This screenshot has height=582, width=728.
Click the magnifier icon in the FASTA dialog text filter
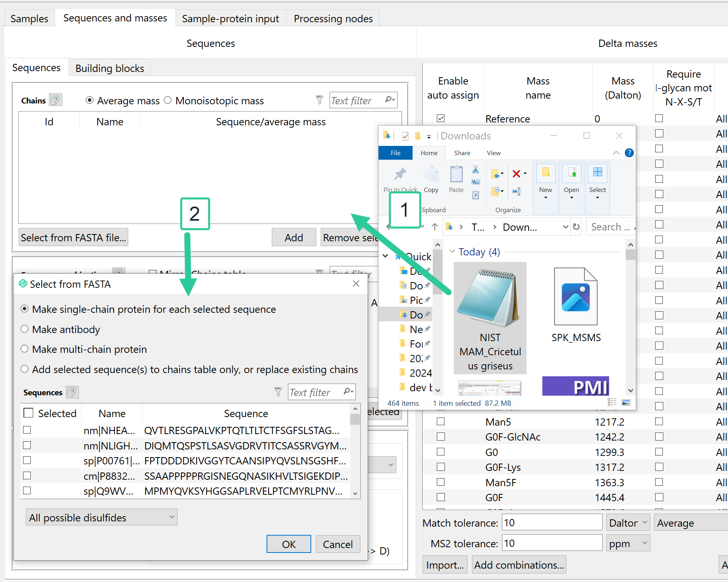point(348,392)
